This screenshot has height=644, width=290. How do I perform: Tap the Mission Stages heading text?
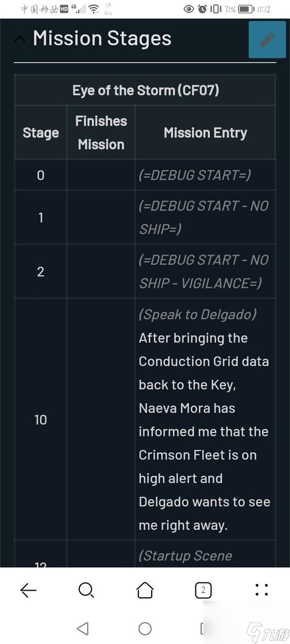(102, 39)
